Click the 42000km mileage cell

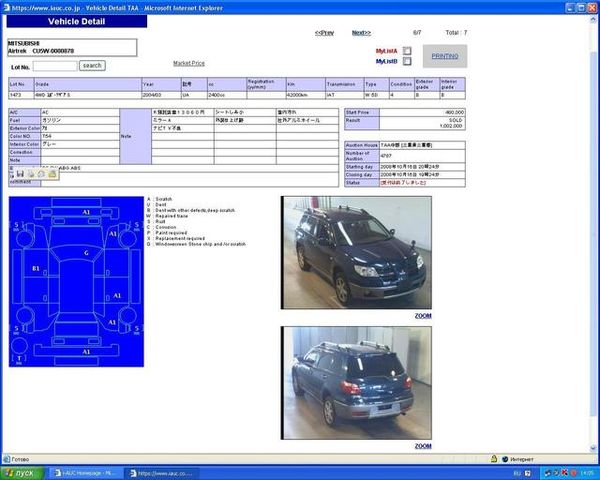[x=305, y=95]
